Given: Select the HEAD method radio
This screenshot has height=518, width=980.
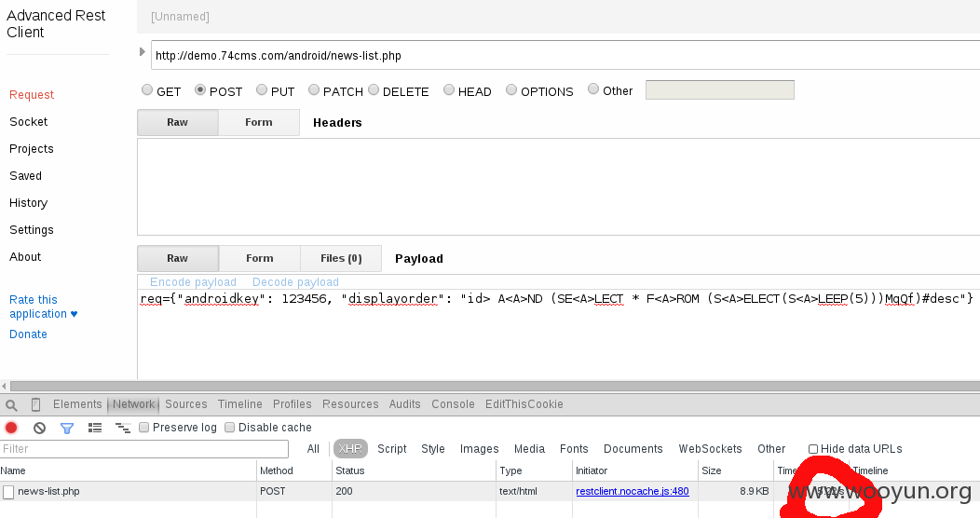Looking at the screenshot, I should coord(449,89).
